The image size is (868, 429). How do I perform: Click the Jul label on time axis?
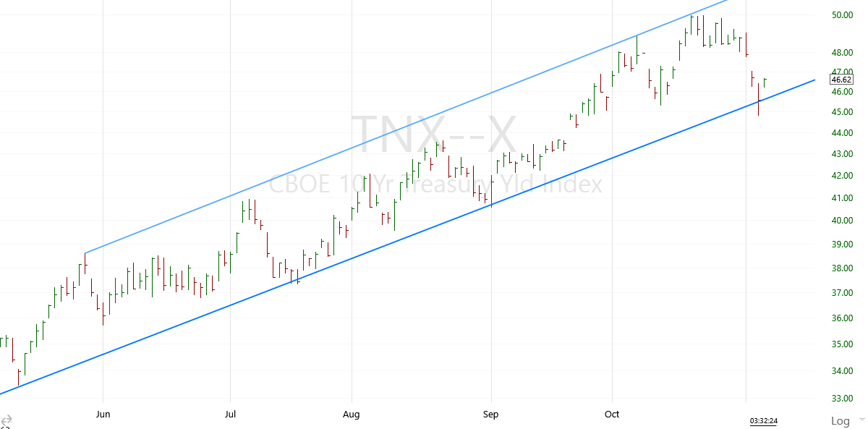tap(230, 415)
